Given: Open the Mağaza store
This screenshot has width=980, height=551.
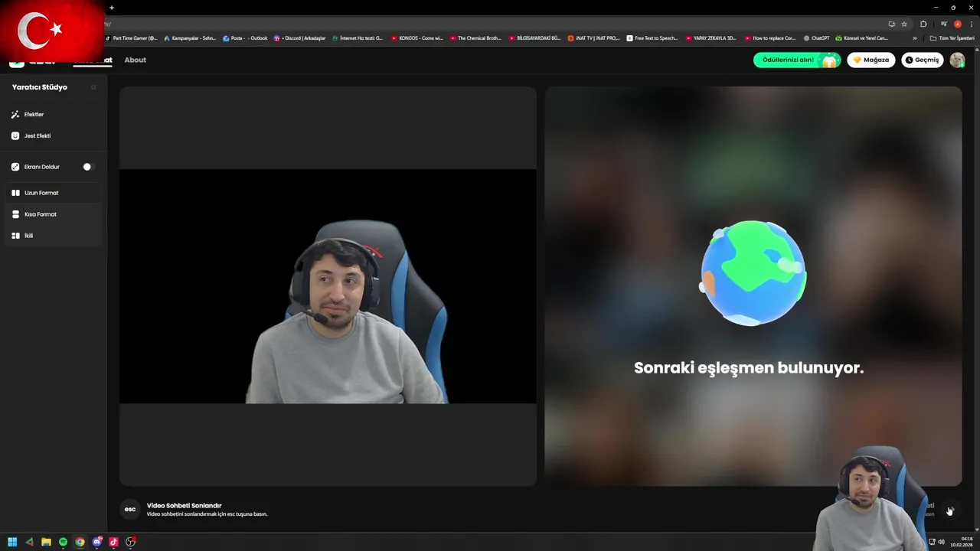Looking at the screenshot, I should click(871, 60).
